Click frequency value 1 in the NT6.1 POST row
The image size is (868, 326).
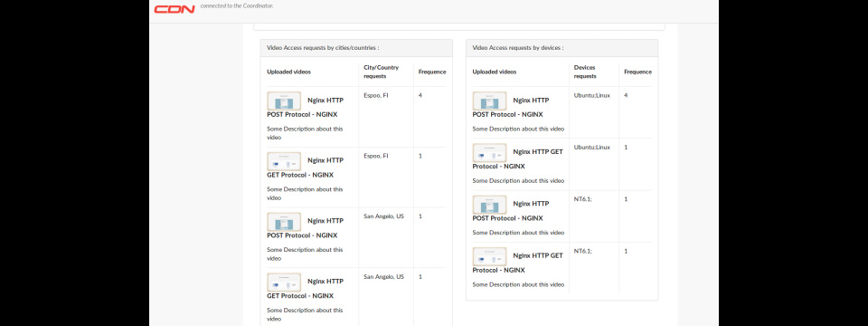(x=626, y=199)
